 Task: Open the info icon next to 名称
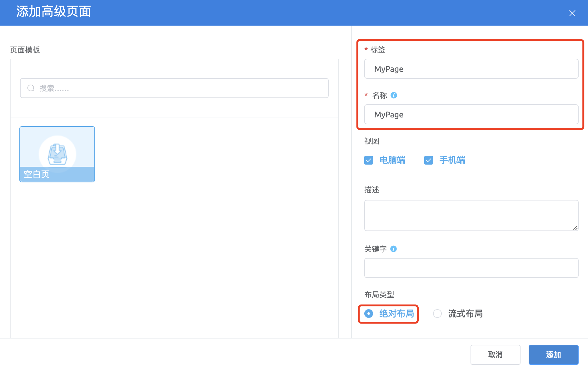click(394, 95)
